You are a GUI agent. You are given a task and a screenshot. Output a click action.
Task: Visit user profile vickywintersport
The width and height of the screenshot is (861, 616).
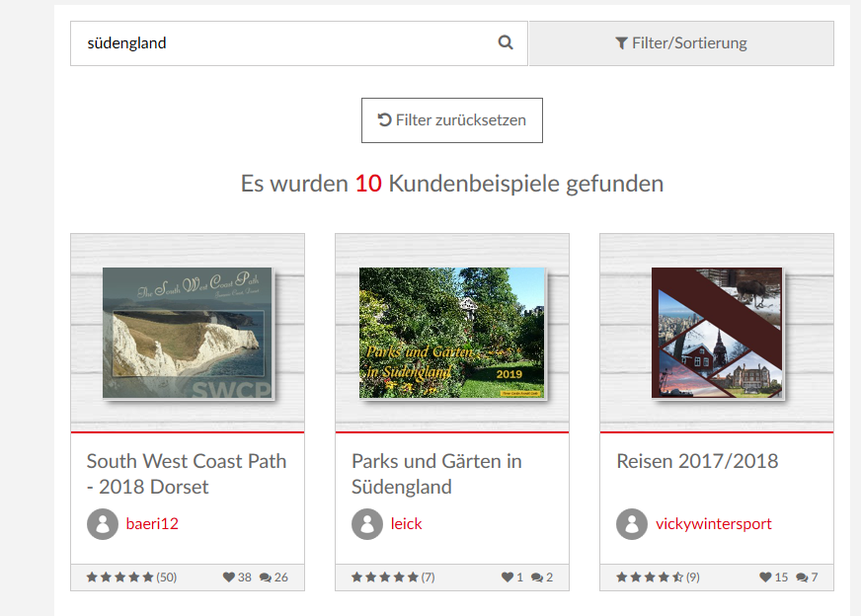[713, 524]
